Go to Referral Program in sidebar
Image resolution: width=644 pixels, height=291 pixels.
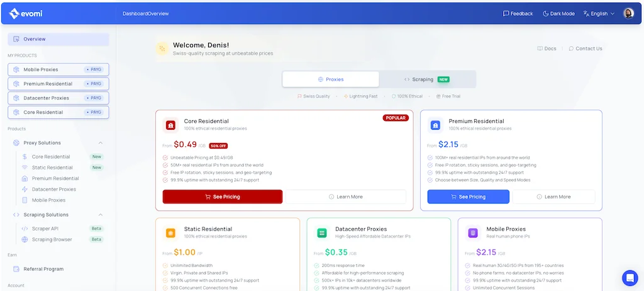pyautogui.click(x=43, y=269)
